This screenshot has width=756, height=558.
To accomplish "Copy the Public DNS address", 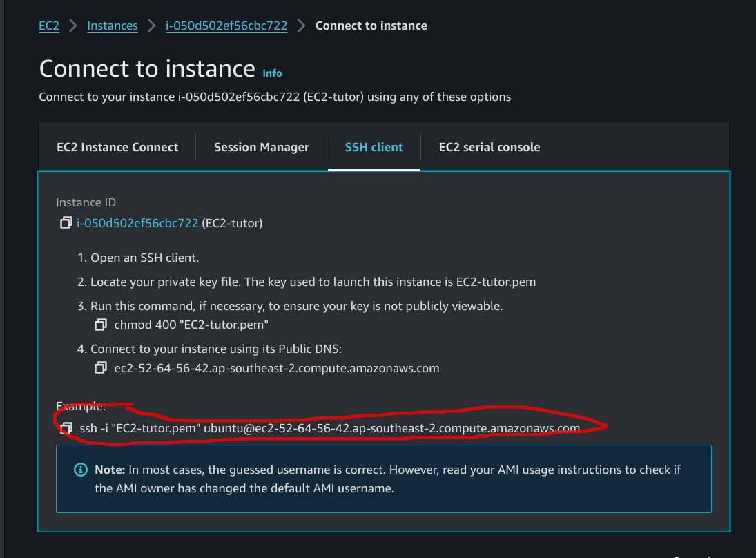I will coord(101,367).
